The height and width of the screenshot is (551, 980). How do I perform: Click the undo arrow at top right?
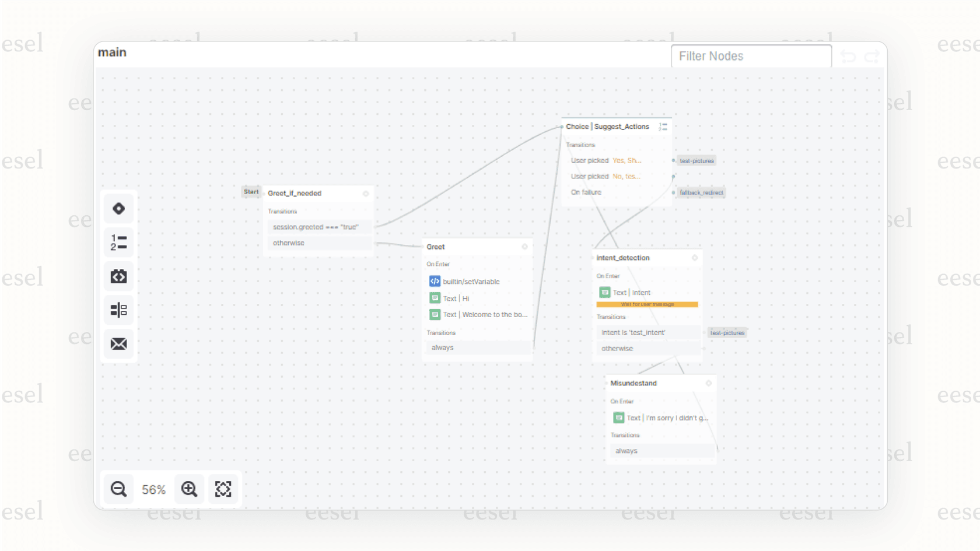848,56
